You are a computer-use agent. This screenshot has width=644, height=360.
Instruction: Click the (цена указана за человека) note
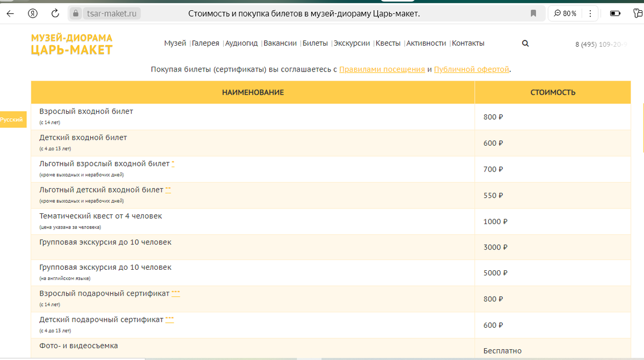[x=70, y=227]
